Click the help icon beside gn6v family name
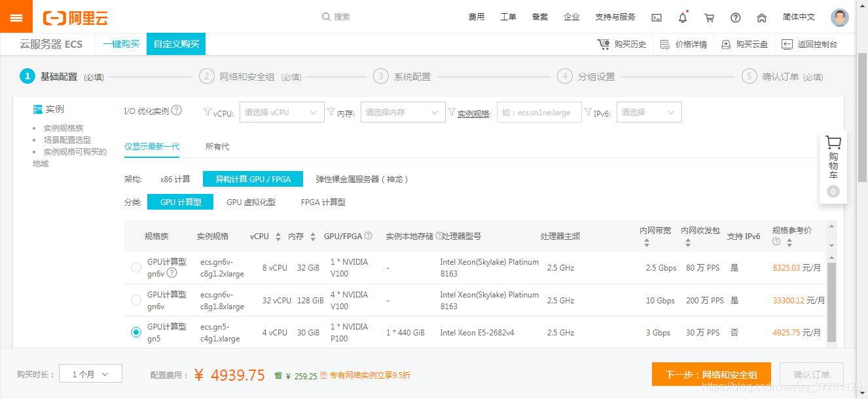 click(172, 273)
